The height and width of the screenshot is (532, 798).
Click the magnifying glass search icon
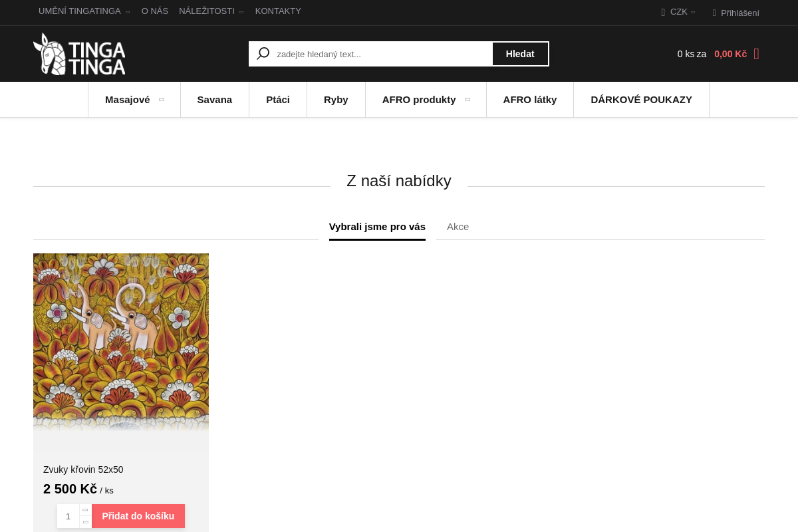point(263,54)
